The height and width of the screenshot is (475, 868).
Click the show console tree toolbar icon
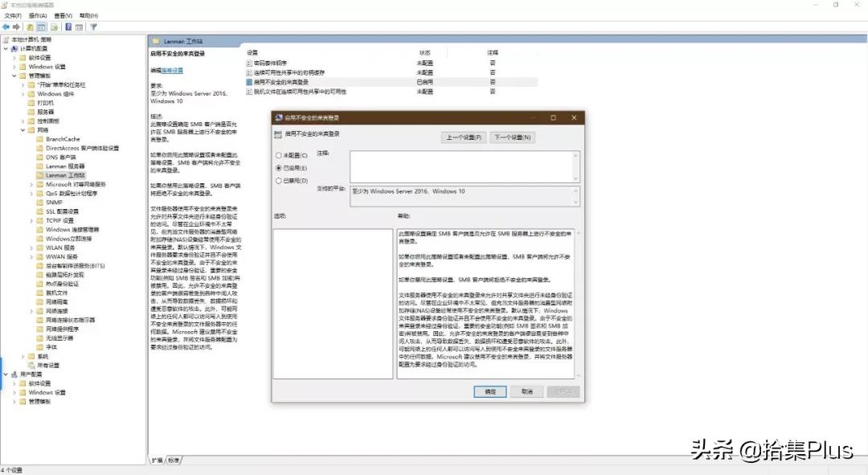click(42, 27)
